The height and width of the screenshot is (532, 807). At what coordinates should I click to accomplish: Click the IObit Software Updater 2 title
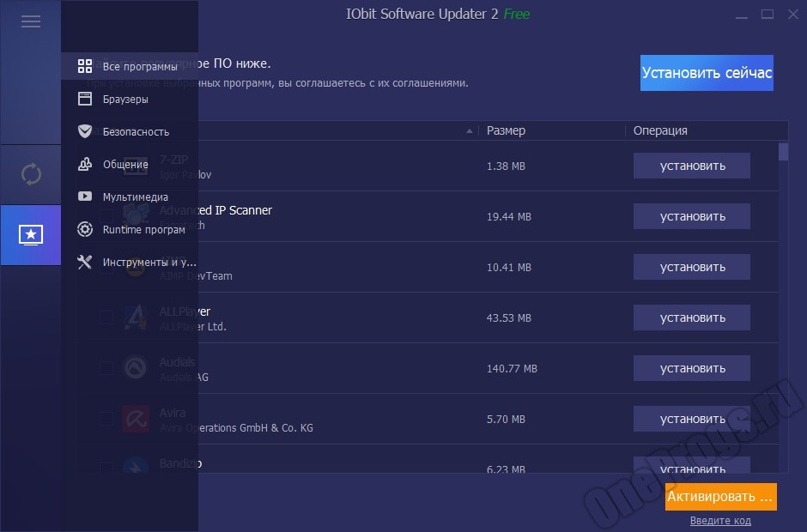[422, 14]
